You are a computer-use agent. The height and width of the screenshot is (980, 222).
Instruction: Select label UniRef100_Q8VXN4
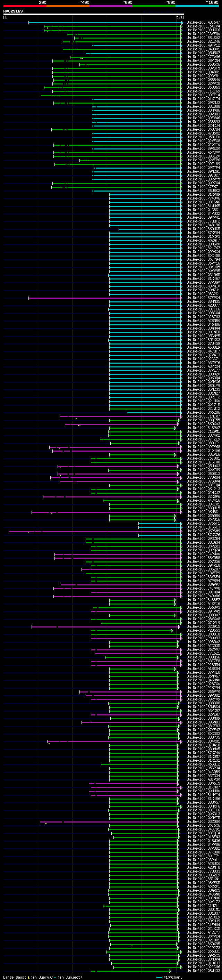pyautogui.click(x=203, y=60)
